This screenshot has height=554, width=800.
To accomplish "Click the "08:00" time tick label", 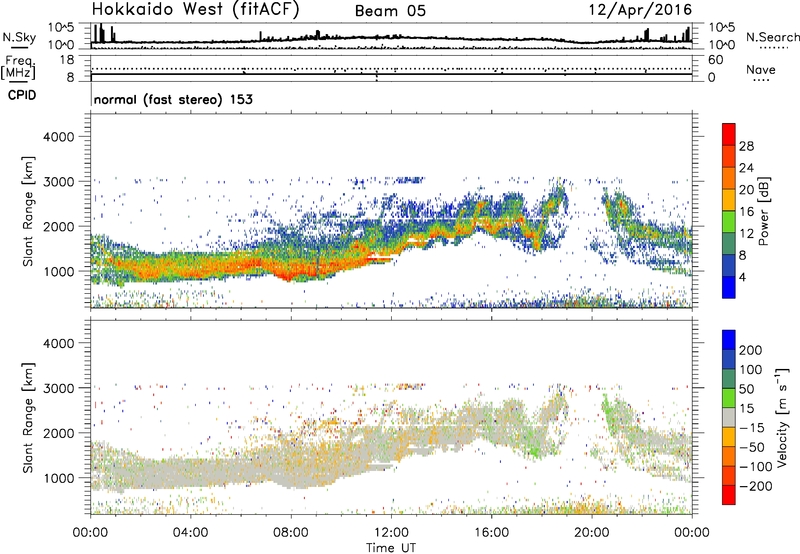I will pos(290,533).
